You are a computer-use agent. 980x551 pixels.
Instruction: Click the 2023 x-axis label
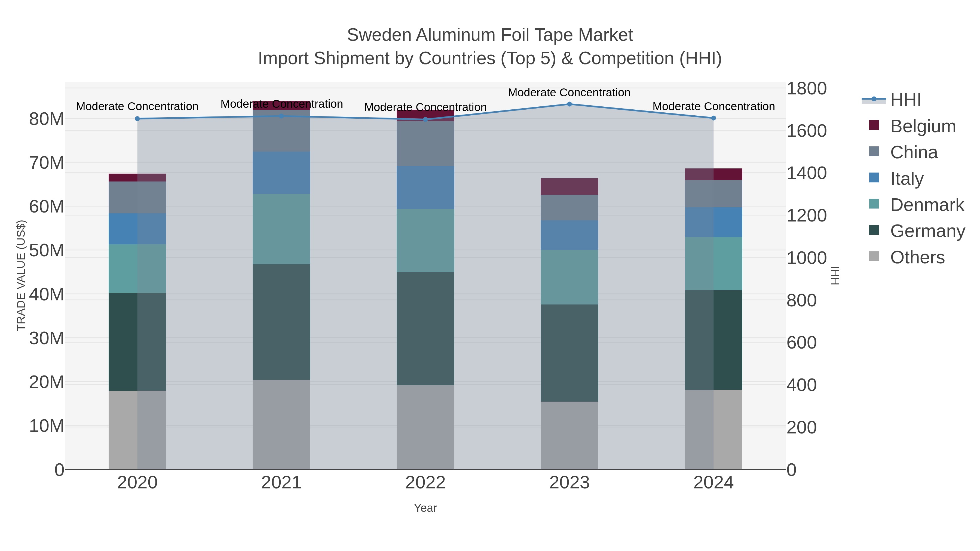pyautogui.click(x=569, y=483)
